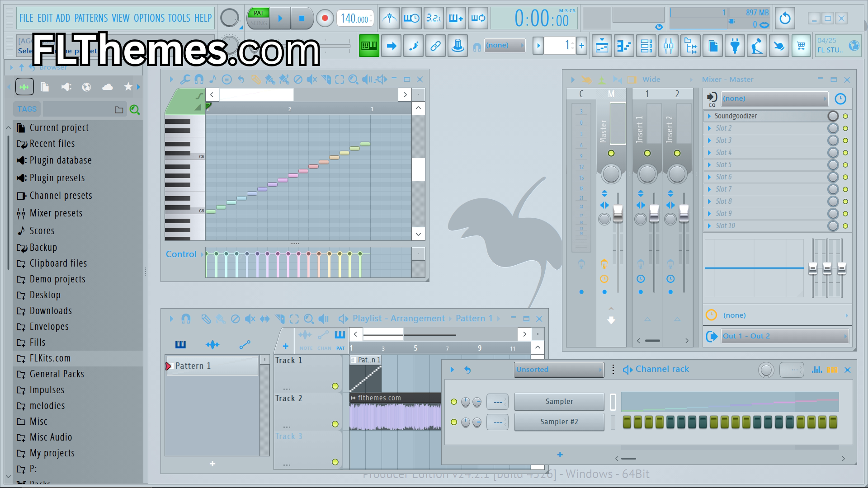Image resolution: width=868 pixels, height=488 pixels.
Task: Click the Master track volume fader
Action: [x=618, y=213]
